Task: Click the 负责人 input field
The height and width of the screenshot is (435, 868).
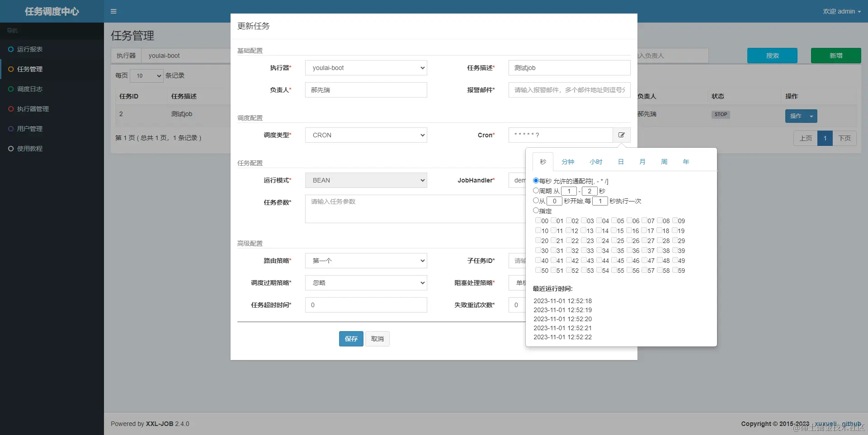Action: pyautogui.click(x=366, y=90)
